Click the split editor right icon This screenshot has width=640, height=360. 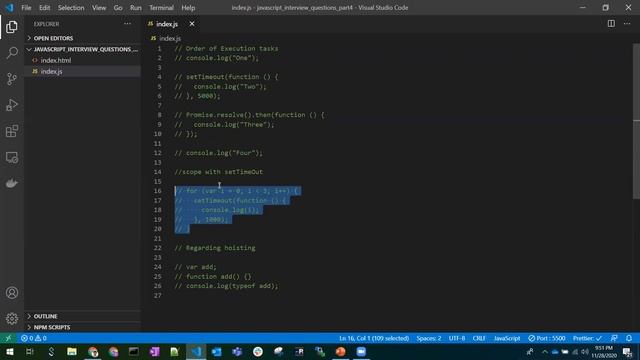point(611,24)
